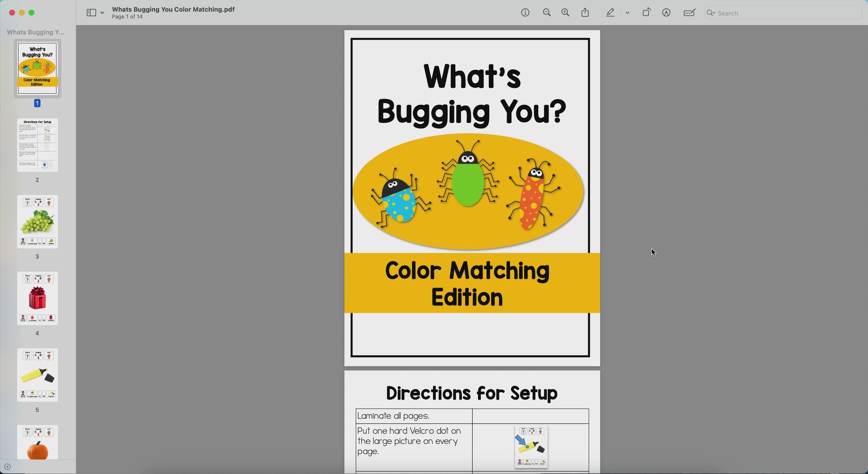This screenshot has width=868, height=474.
Task: Zoom in on the PDF page
Action: click(x=565, y=13)
